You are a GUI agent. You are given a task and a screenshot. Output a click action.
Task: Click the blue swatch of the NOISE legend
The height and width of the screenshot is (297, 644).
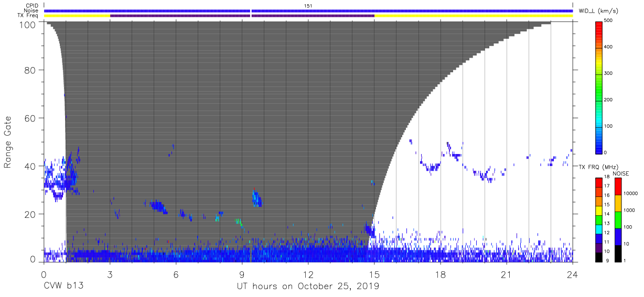[618, 237]
